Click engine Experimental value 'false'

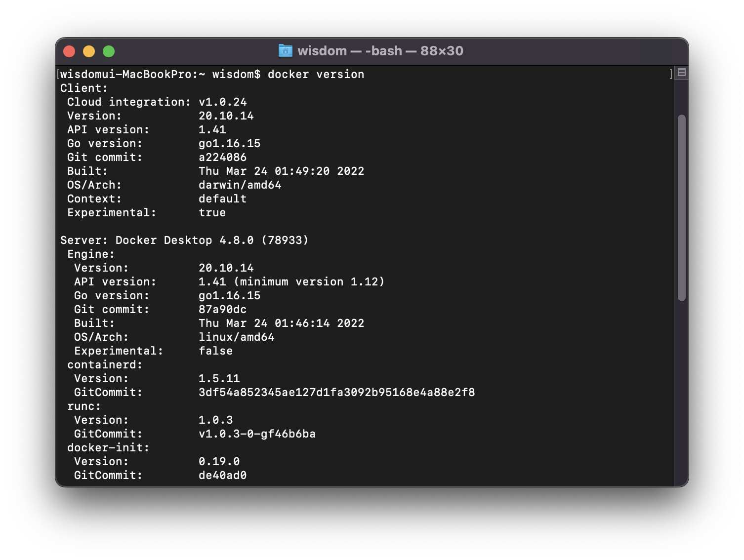pyautogui.click(x=216, y=351)
